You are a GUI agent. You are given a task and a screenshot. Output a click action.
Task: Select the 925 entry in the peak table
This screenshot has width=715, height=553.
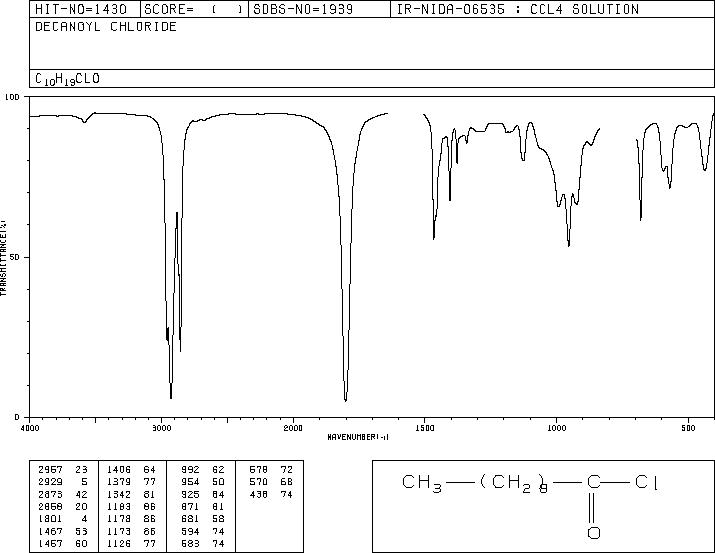pyautogui.click(x=203, y=494)
